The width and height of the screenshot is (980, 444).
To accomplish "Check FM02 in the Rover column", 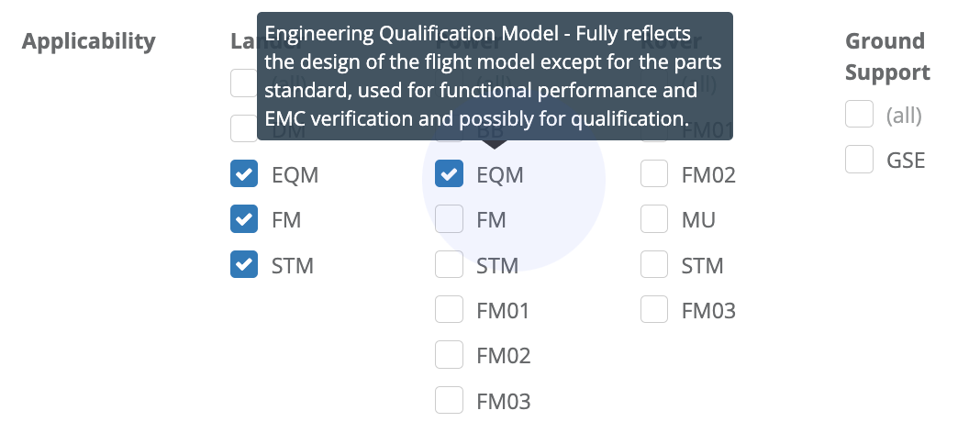I will click(x=654, y=174).
